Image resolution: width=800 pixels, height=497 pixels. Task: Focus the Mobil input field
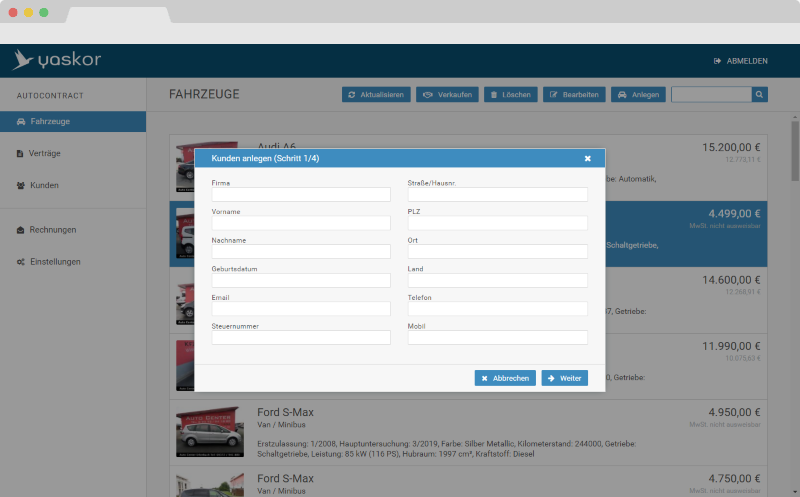(x=497, y=337)
